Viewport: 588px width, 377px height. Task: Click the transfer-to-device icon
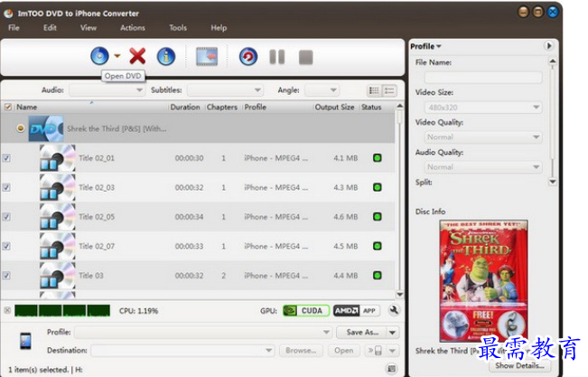376,351
